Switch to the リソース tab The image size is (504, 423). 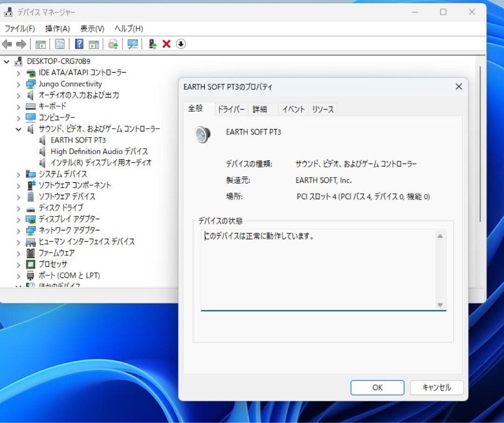322,109
